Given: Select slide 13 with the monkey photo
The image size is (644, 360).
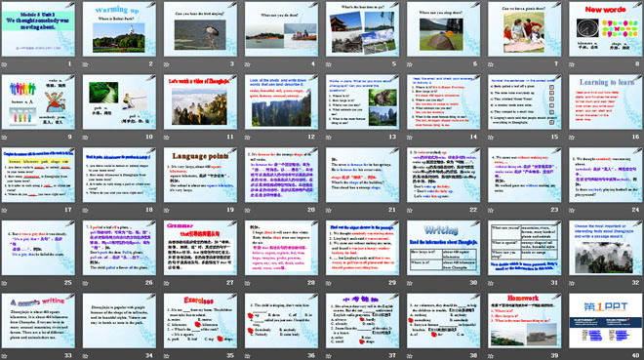Looking at the screenshot, I should point(362,102).
